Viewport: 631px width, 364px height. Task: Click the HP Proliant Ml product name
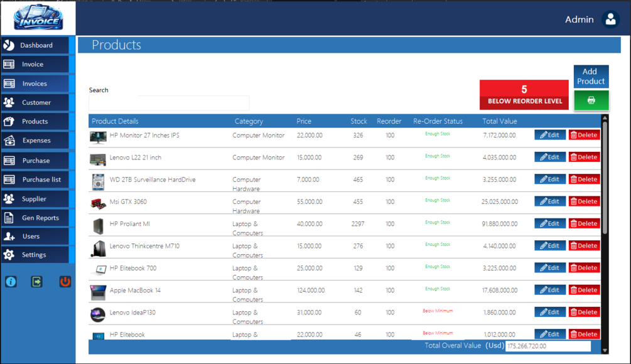129,223
